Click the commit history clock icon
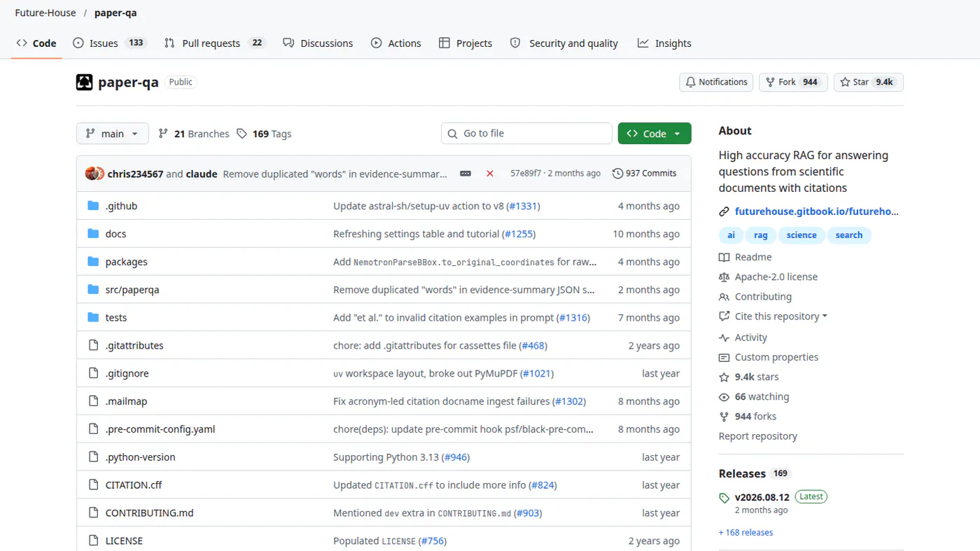The image size is (980, 551). coord(617,173)
